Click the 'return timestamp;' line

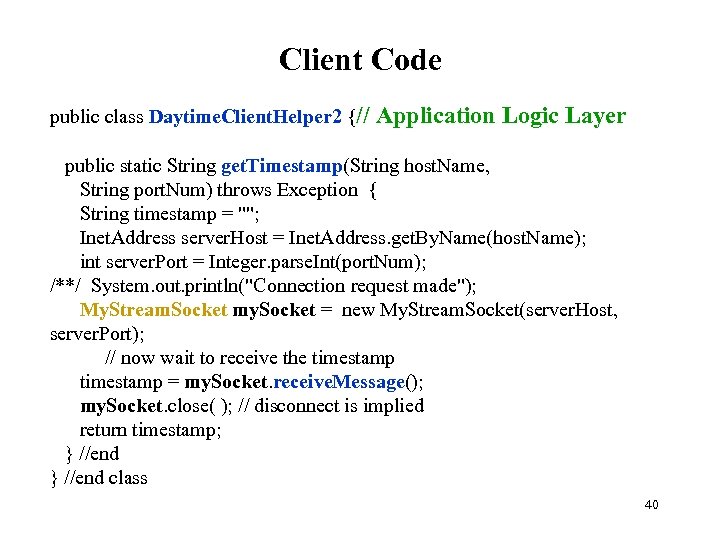(150, 430)
